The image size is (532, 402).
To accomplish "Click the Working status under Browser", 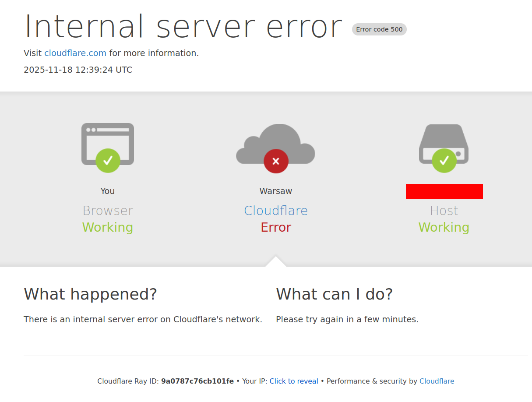I will 108,227.
